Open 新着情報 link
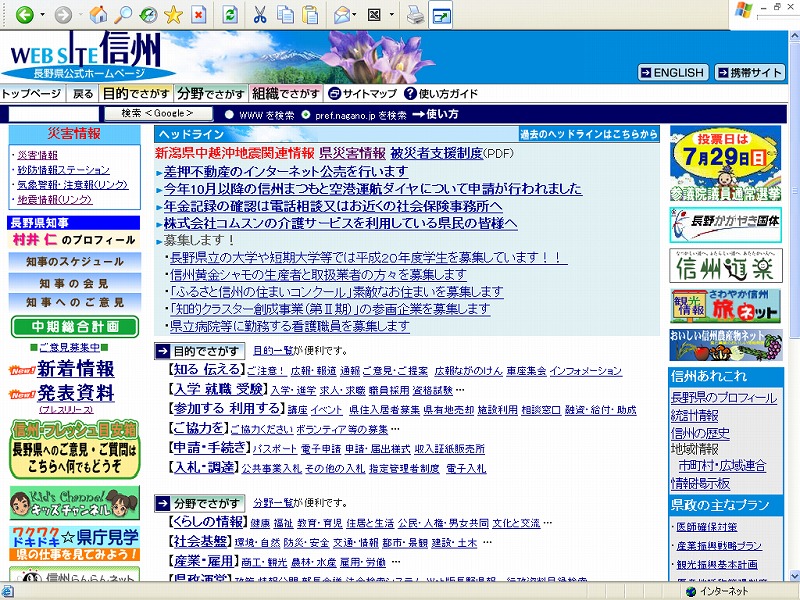The width and height of the screenshot is (800, 600). (76, 369)
